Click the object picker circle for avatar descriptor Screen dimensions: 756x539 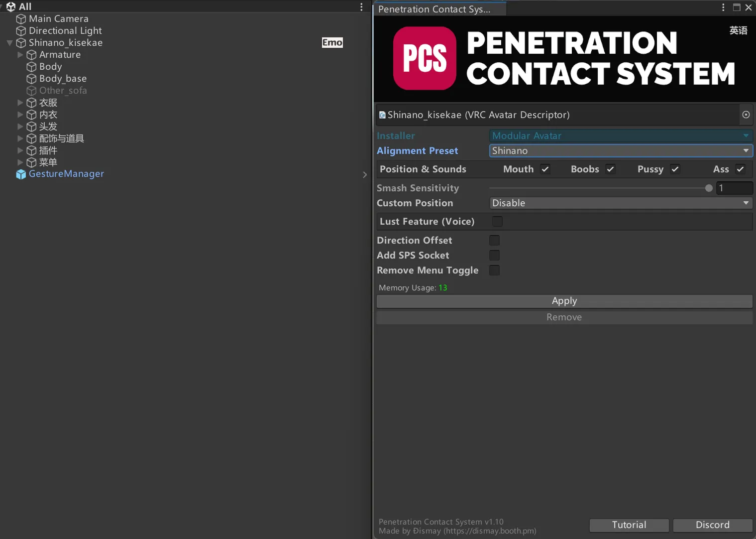[x=746, y=115]
